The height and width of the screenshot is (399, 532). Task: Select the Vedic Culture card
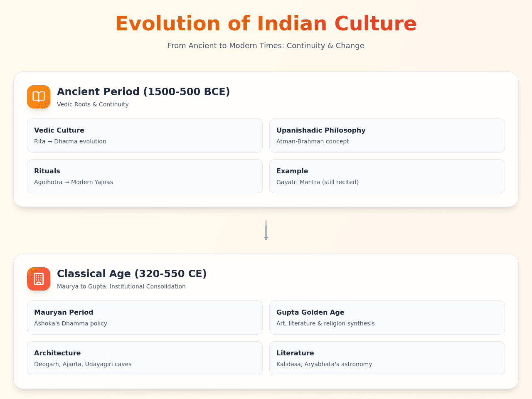145,135
